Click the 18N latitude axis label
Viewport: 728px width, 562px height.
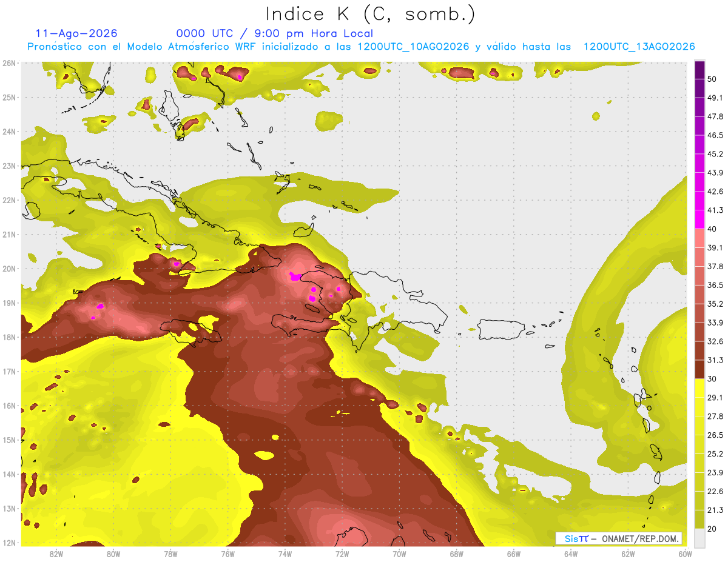pyautogui.click(x=8, y=337)
